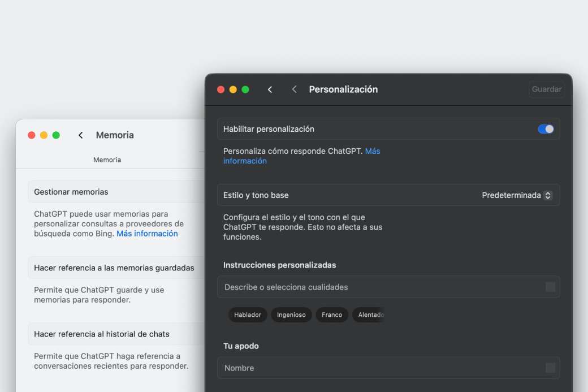The image size is (588, 392).
Task: Click the icon inside the cualidades input field
Action: click(x=549, y=287)
